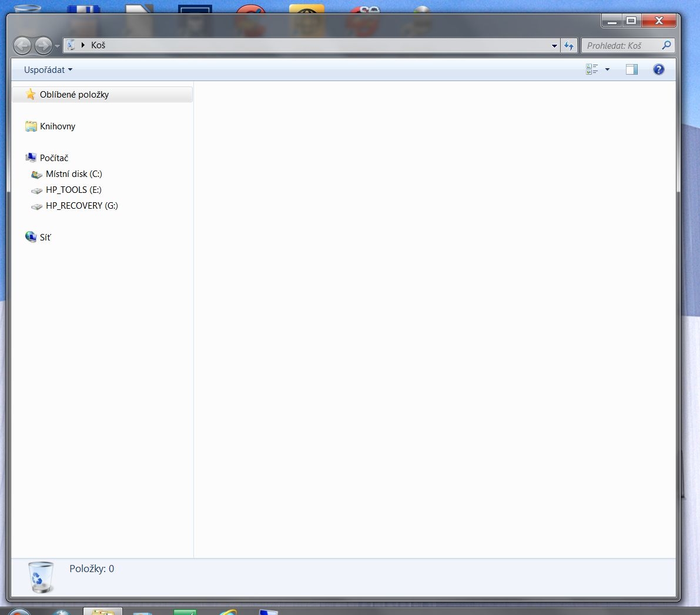
Task: Click the Explorer folder icon on taskbar
Action: click(x=102, y=611)
